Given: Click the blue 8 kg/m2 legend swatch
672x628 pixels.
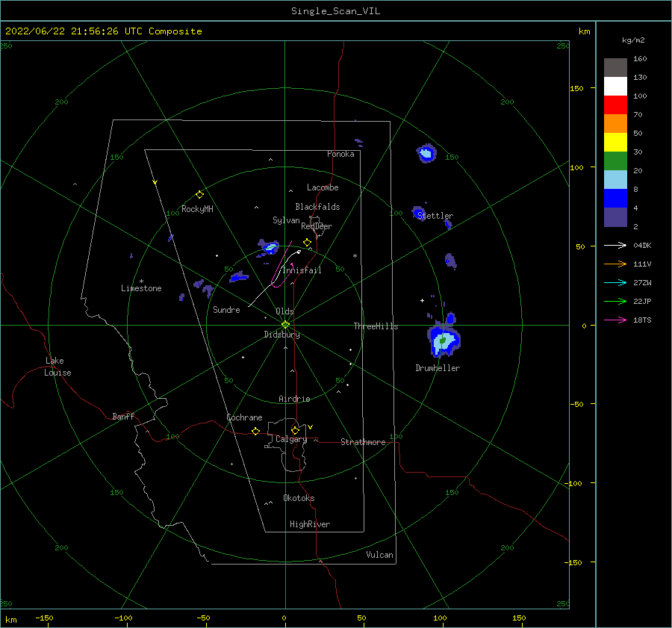Looking at the screenshot, I should point(615,198).
